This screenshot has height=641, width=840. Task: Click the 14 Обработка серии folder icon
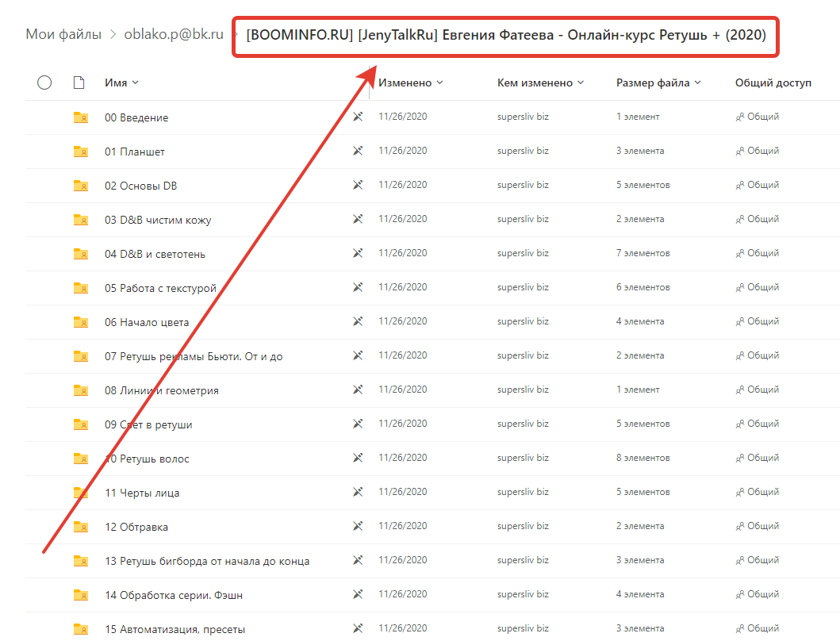(x=81, y=595)
